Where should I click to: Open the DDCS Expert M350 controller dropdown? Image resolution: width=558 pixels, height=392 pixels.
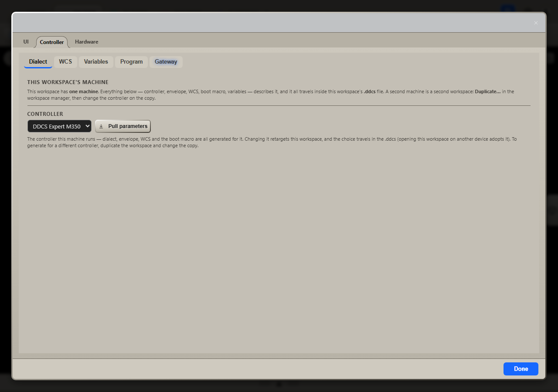(59, 126)
